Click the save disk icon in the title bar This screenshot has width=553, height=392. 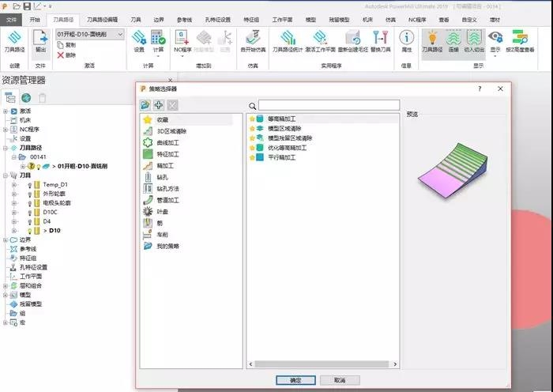(27, 6)
